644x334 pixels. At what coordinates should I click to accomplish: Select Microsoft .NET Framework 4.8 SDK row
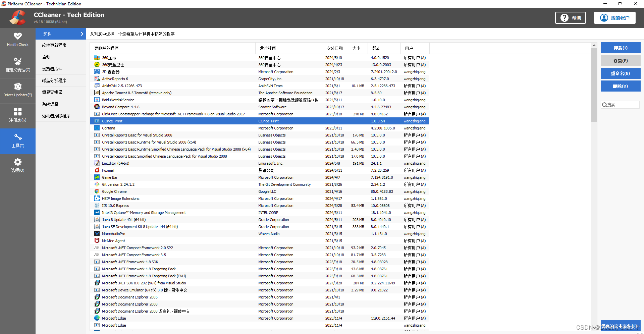tap(260, 262)
